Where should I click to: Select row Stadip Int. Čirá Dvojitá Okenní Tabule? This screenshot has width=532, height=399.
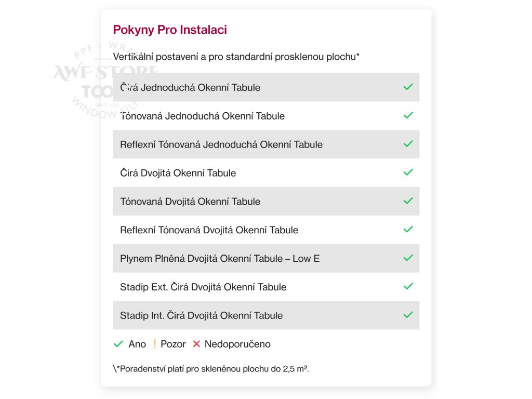pyautogui.click(x=266, y=315)
